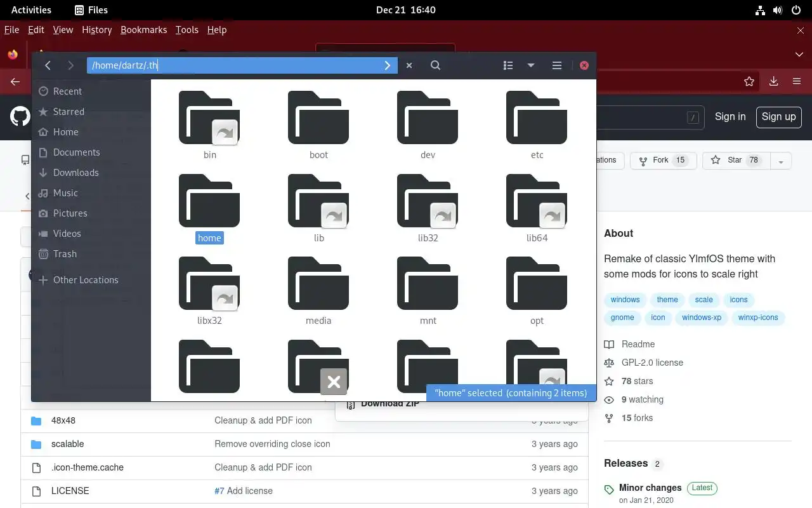Screen dimensions: 812x508
Task: Click the winxp-icons topic tag
Action: point(758,317)
